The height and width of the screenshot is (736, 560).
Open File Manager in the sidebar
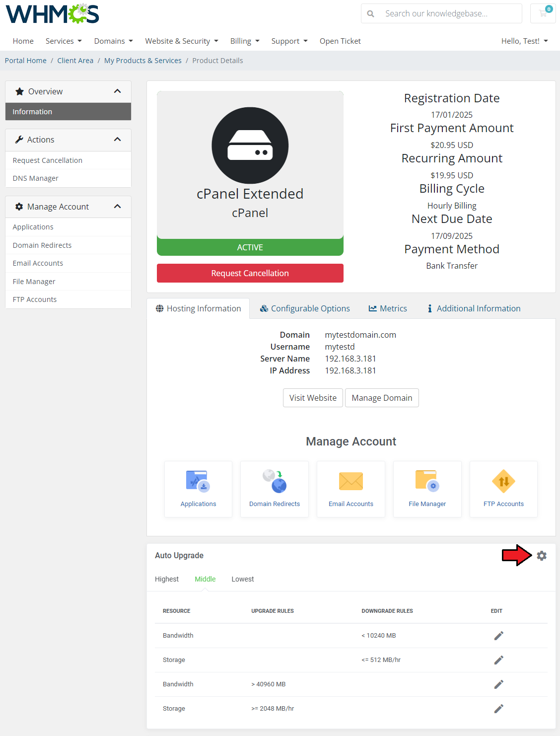tap(68, 282)
